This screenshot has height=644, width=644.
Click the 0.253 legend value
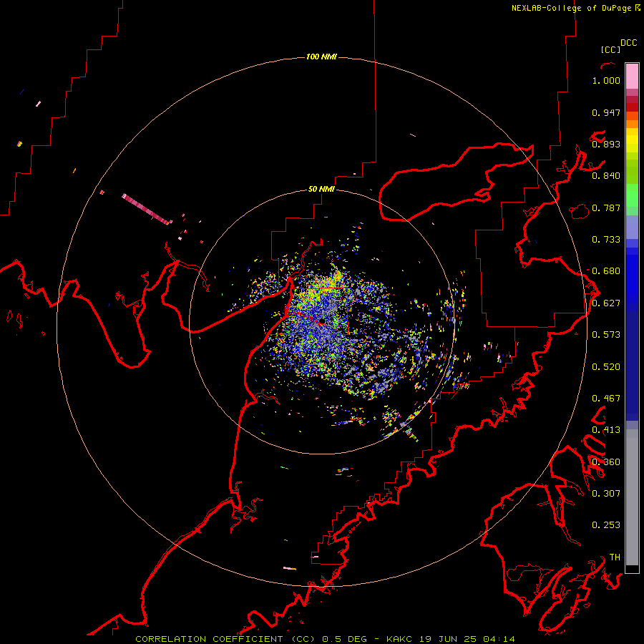click(606, 525)
